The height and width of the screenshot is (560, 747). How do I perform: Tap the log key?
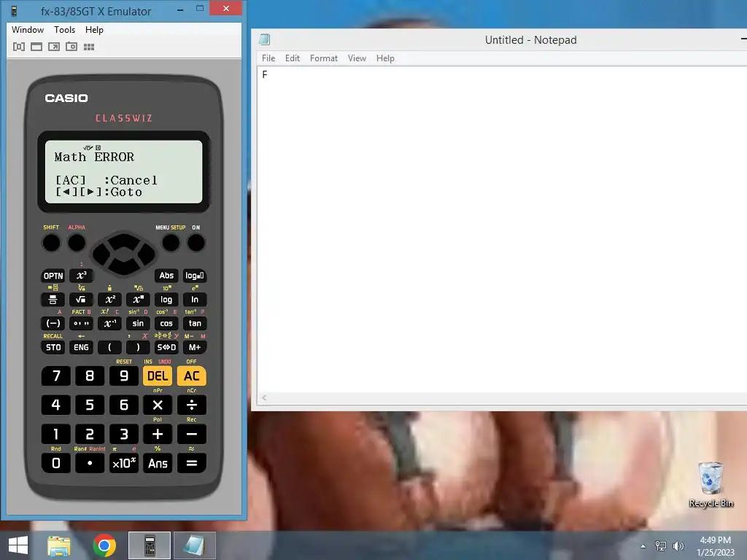(166, 300)
